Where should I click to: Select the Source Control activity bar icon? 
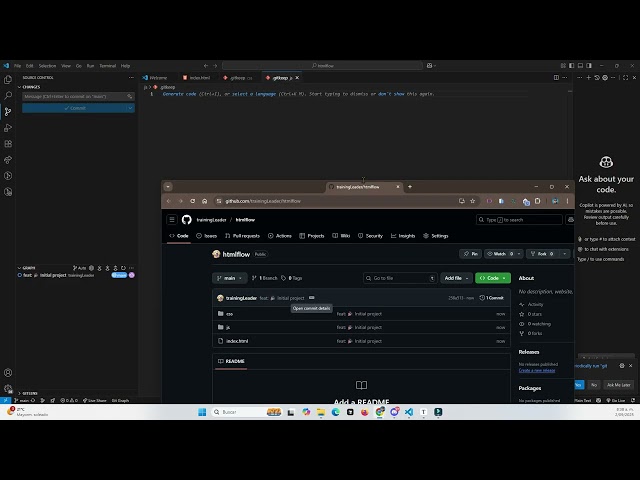click(x=8, y=111)
